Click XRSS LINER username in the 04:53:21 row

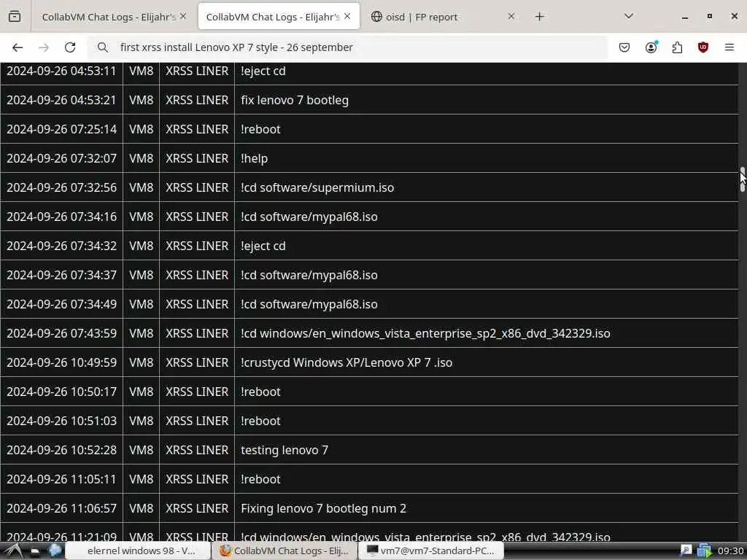[197, 100]
